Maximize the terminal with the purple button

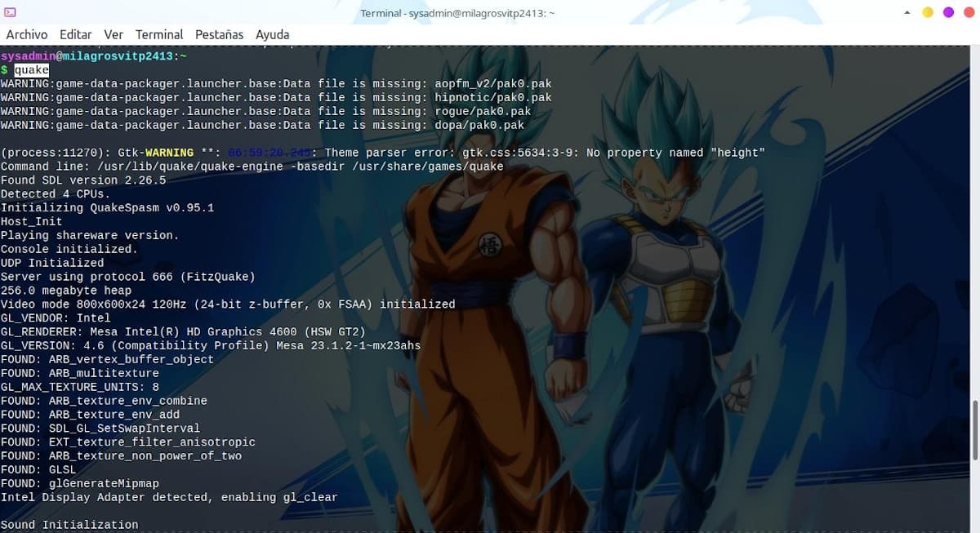(948, 13)
